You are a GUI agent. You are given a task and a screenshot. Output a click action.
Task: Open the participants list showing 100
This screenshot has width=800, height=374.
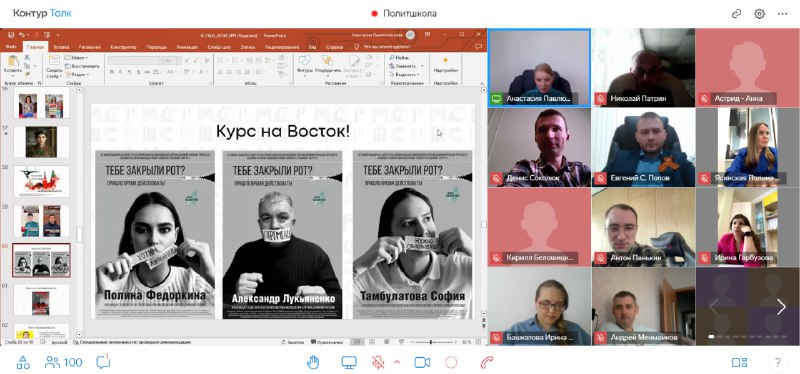pyautogui.click(x=64, y=363)
